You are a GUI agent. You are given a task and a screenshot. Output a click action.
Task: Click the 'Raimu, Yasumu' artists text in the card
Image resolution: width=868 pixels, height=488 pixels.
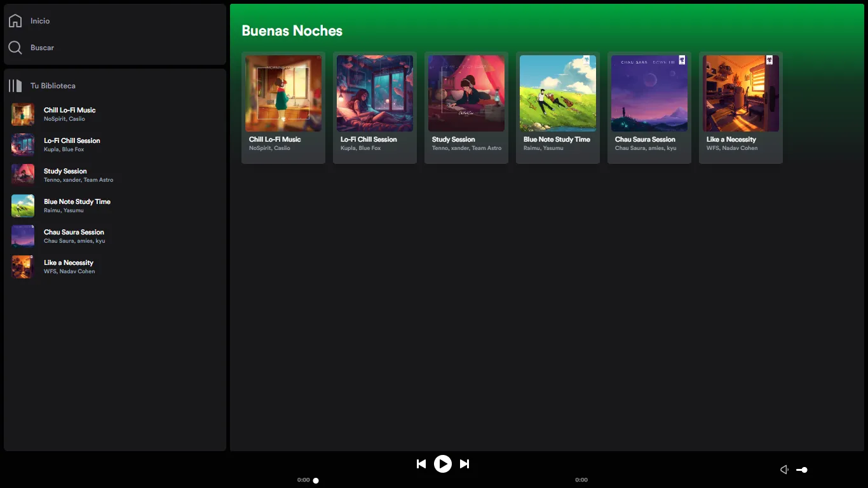[543, 148]
